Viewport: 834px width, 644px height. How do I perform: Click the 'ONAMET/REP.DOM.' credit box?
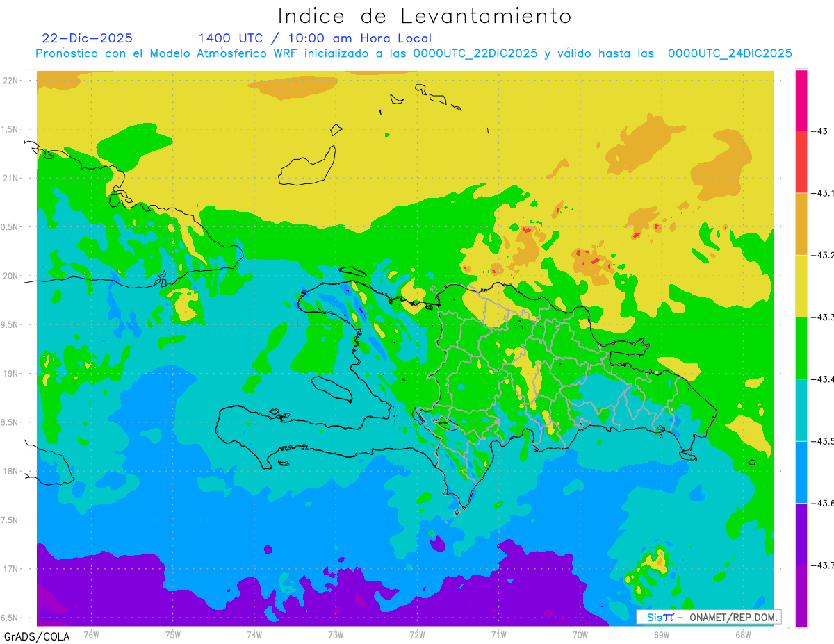[x=708, y=617]
